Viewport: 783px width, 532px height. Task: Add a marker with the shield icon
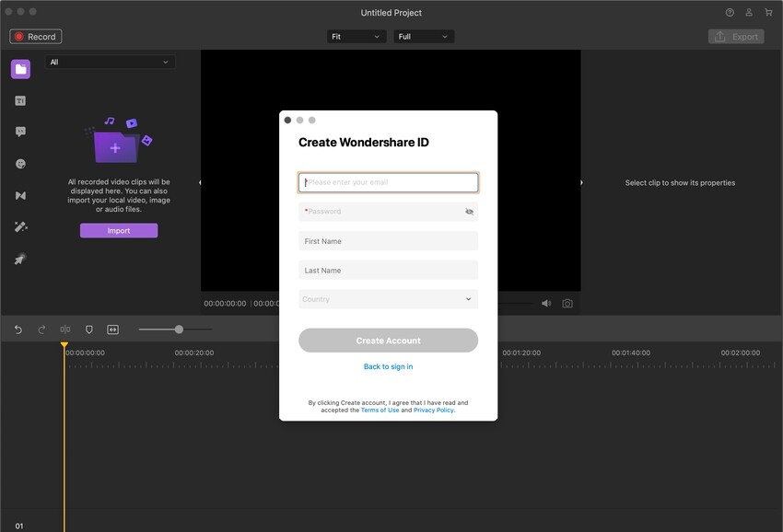88,330
